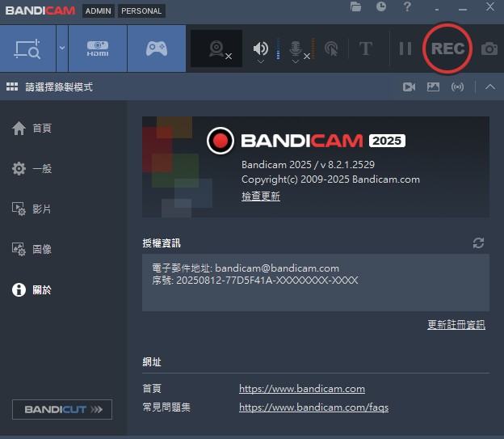
Task: Start recording with REC button
Action: 447,49
